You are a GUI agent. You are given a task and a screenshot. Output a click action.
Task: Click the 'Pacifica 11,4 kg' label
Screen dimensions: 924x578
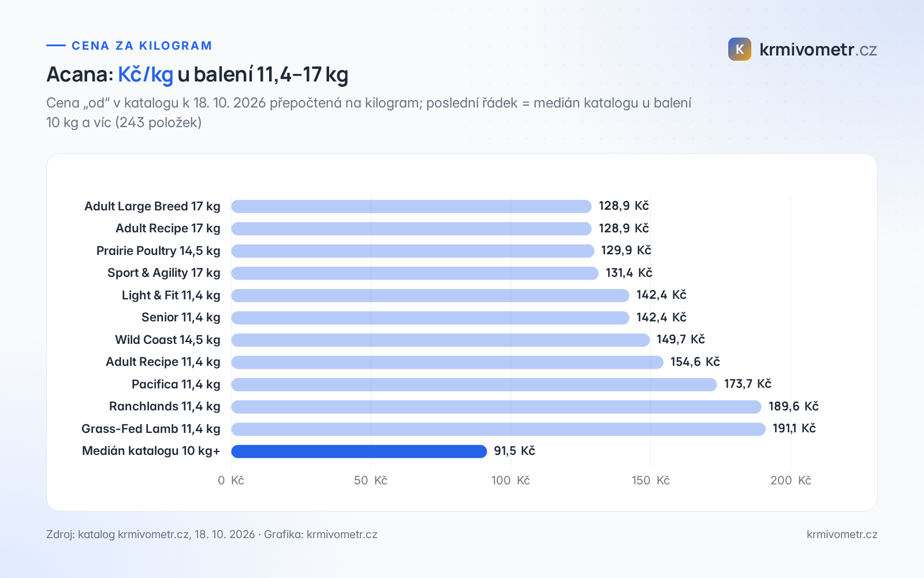(x=176, y=384)
